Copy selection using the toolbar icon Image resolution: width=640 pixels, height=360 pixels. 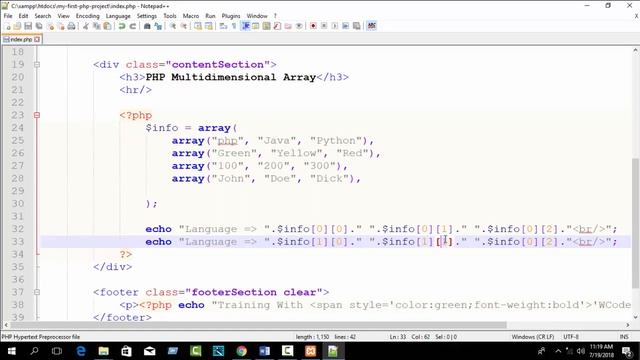[x=97, y=26]
